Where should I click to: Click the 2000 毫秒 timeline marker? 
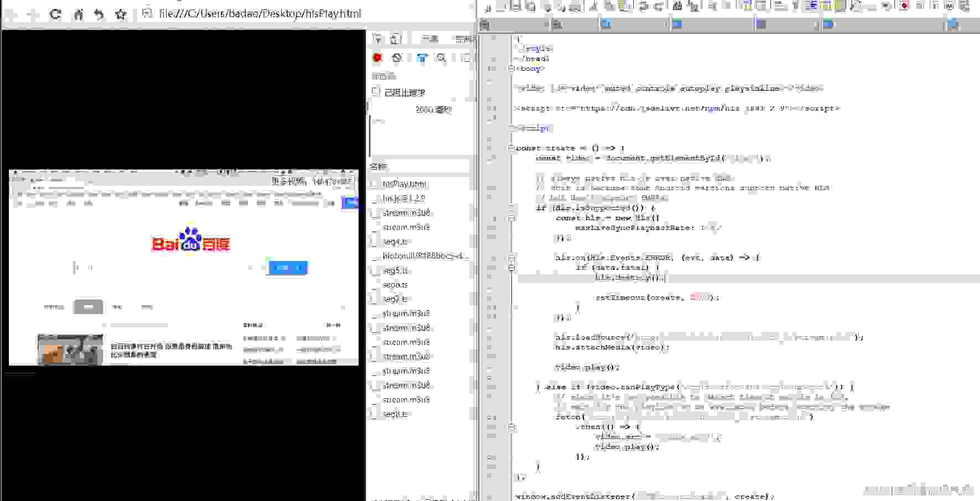[x=433, y=109]
